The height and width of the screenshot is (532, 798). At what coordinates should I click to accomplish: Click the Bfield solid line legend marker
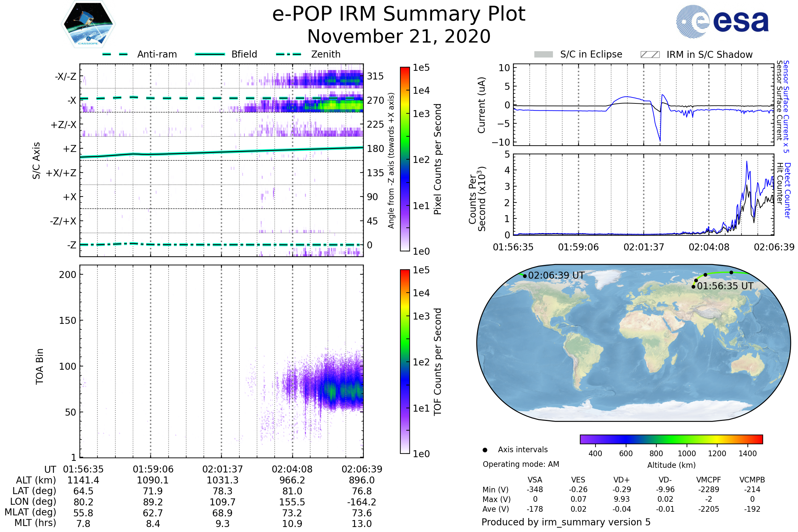coord(210,54)
